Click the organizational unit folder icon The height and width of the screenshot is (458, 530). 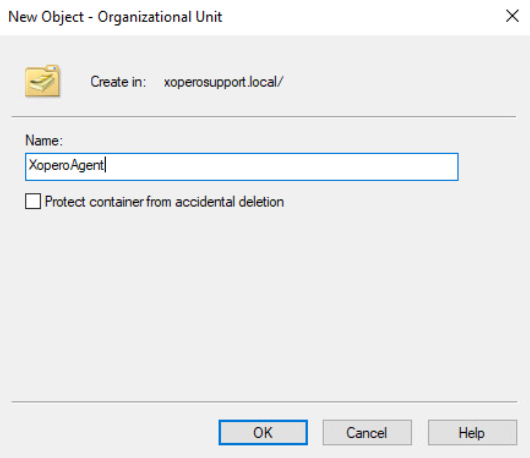(x=43, y=81)
